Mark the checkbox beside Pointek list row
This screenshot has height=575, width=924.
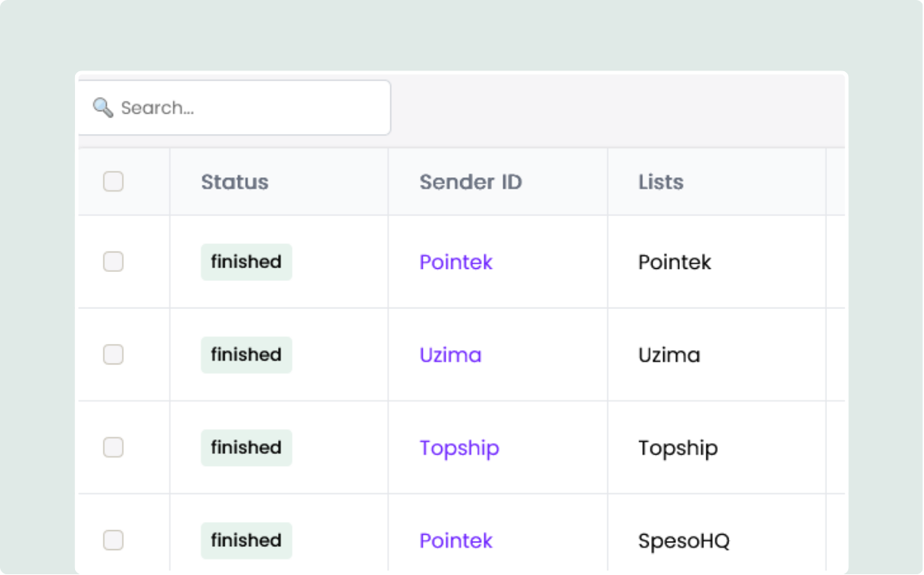point(113,262)
